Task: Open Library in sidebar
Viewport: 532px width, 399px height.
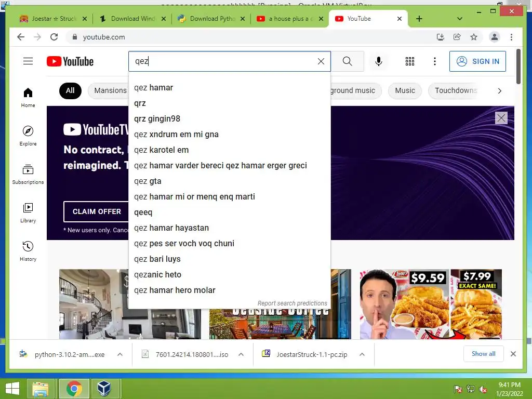Action: [28, 212]
